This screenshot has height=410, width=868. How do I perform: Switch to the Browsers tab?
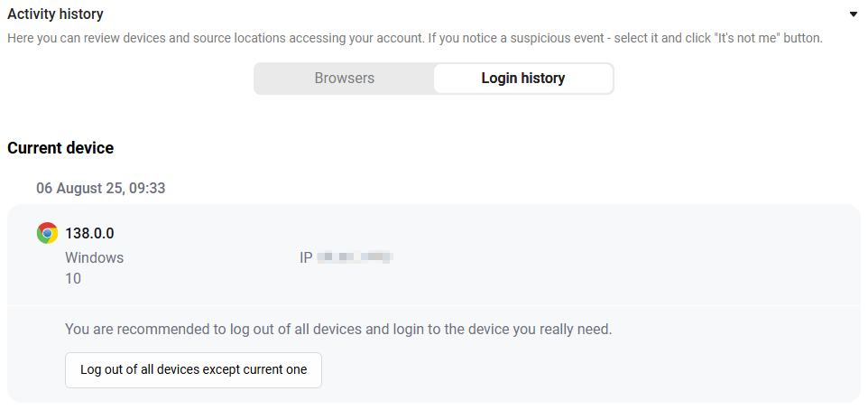click(345, 79)
